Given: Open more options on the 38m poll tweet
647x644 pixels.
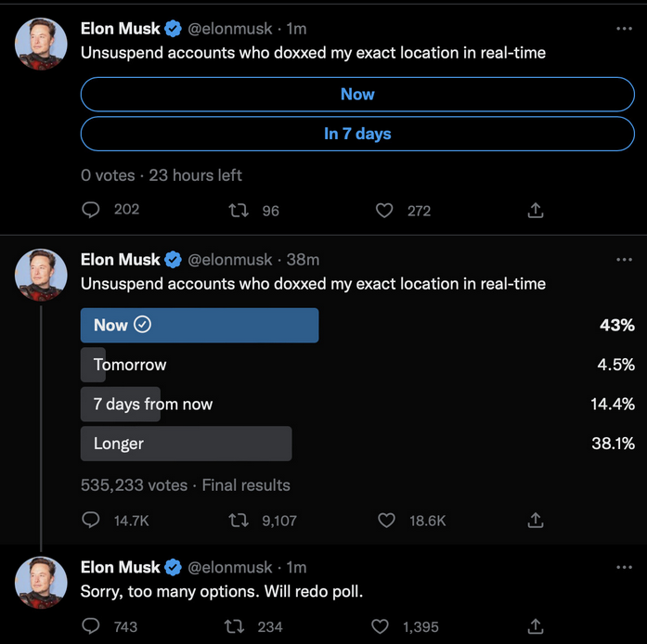Looking at the screenshot, I should [624, 260].
